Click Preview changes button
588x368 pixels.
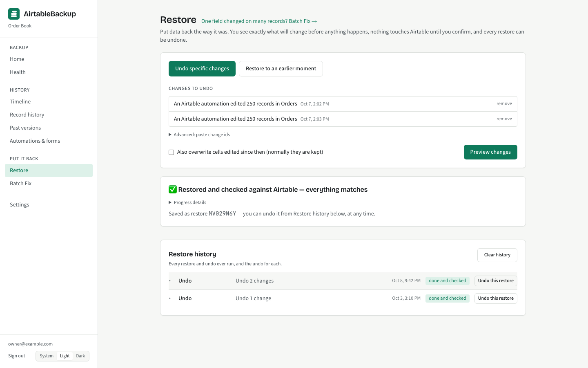tap(490, 152)
